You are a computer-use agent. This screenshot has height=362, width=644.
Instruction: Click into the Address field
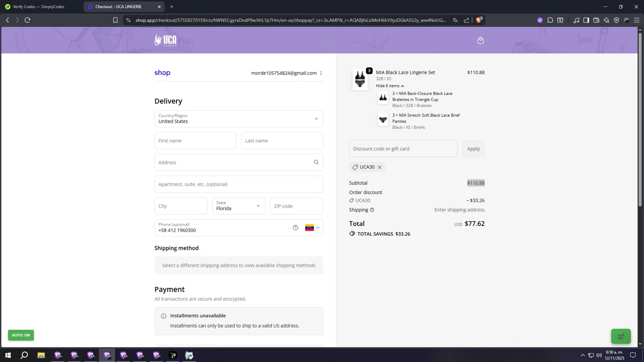pos(239,163)
